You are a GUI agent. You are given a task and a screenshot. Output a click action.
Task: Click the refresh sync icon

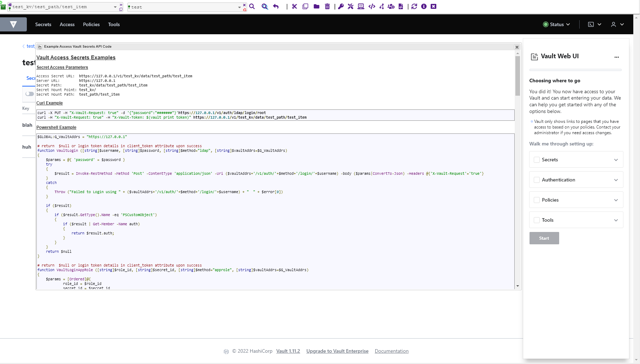point(414,6)
